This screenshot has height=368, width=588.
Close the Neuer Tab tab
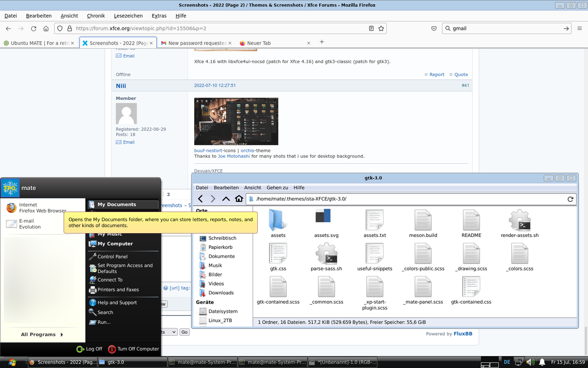(309, 43)
